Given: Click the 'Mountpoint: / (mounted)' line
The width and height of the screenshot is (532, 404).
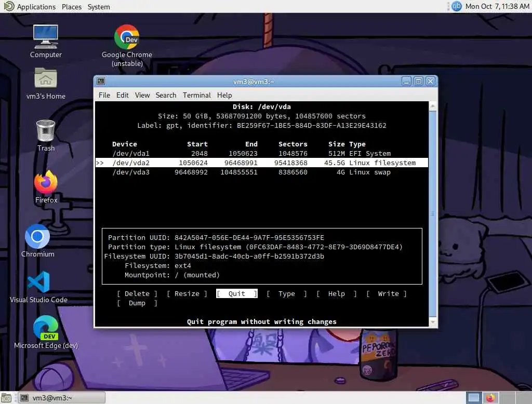Looking at the screenshot, I should coord(172,275).
